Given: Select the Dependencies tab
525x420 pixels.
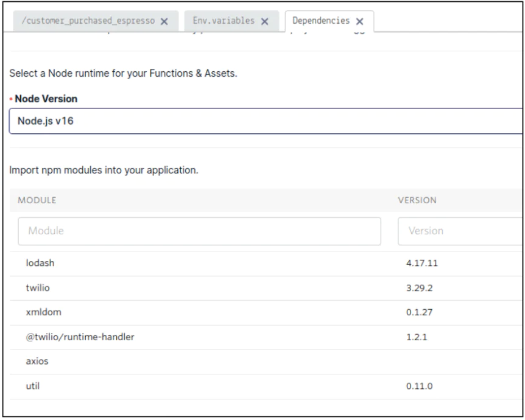Looking at the screenshot, I should [x=321, y=21].
